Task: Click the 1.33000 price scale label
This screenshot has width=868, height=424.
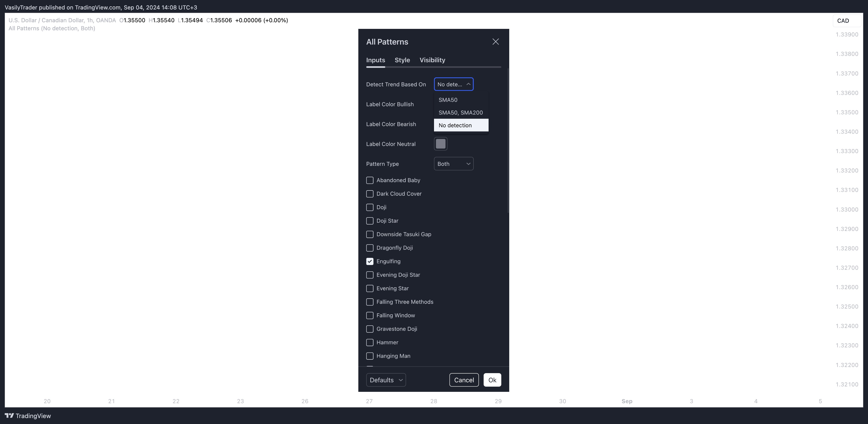Action: pos(847,209)
